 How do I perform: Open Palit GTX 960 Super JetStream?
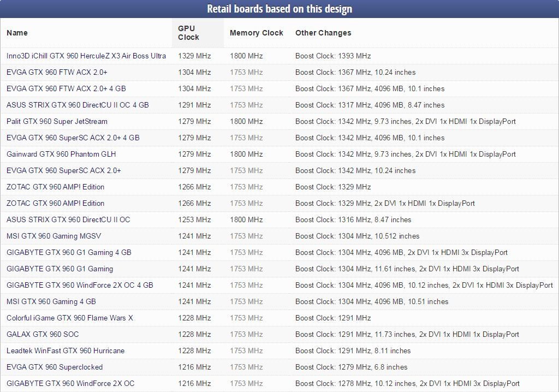click(x=57, y=122)
